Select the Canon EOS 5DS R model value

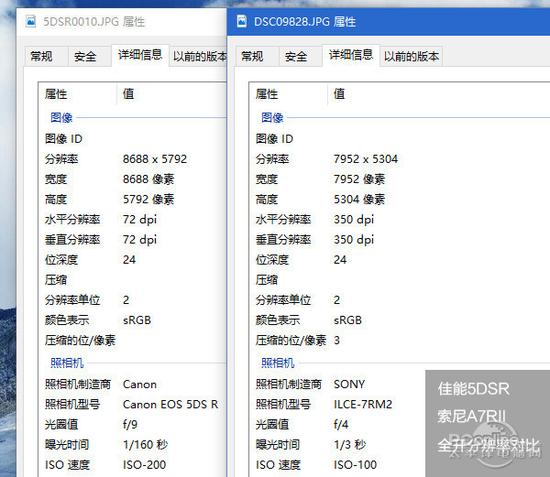pyautogui.click(x=170, y=404)
